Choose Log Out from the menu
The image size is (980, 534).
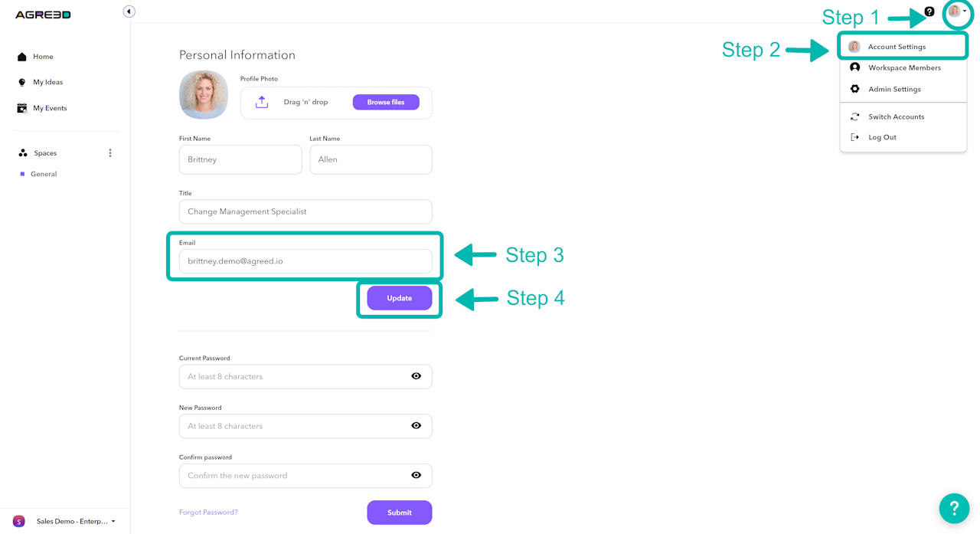click(x=882, y=137)
